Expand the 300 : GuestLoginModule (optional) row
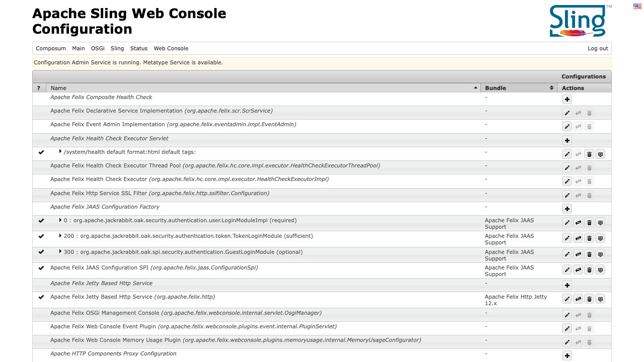Viewport: 644px width, 362px height. click(x=60, y=251)
